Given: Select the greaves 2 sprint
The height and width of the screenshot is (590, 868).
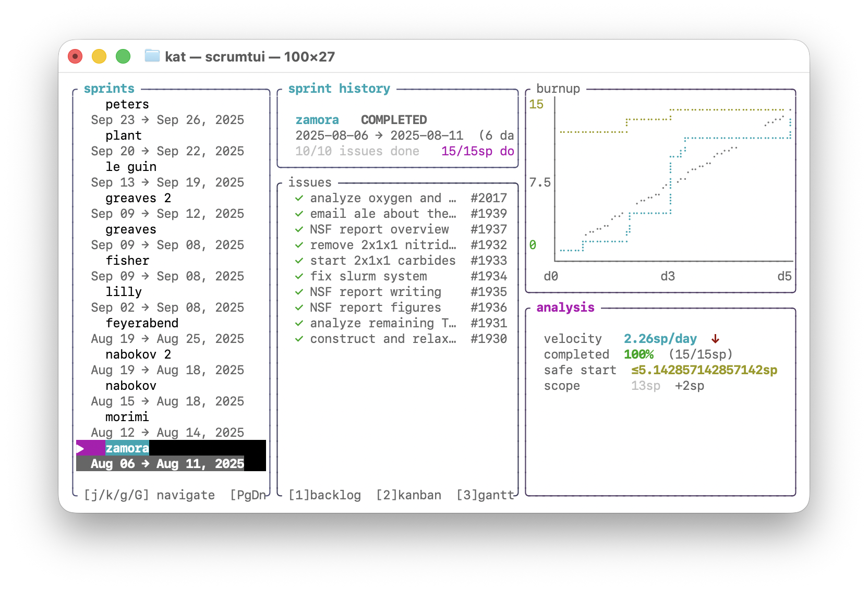Looking at the screenshot, I should point(138,198).
